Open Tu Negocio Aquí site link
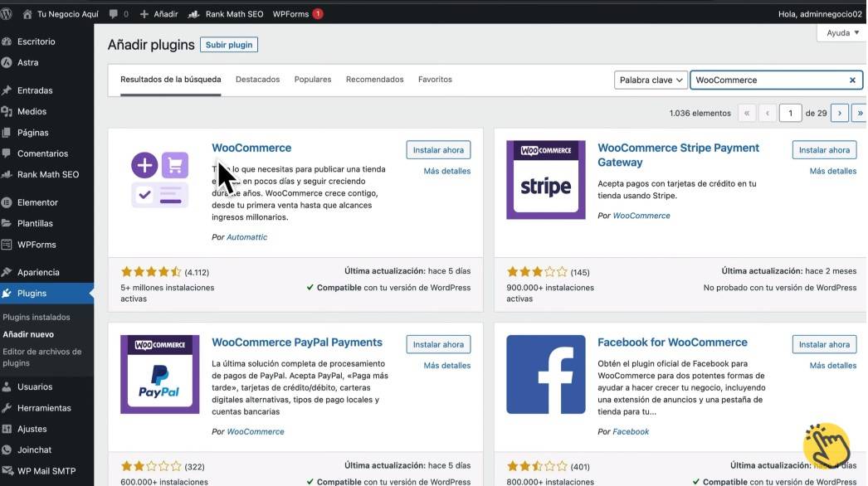 [x=67, y=14]
